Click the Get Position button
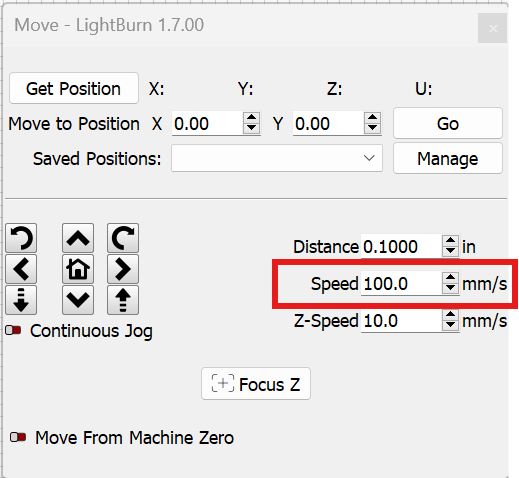Screen dimensions: 519x478 74,88
